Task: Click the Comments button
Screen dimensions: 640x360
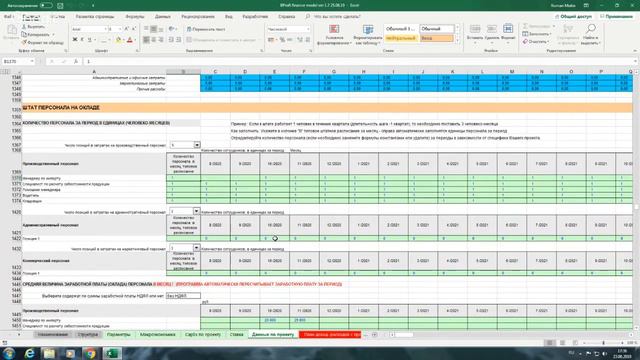Action: [x=616, y=16]
